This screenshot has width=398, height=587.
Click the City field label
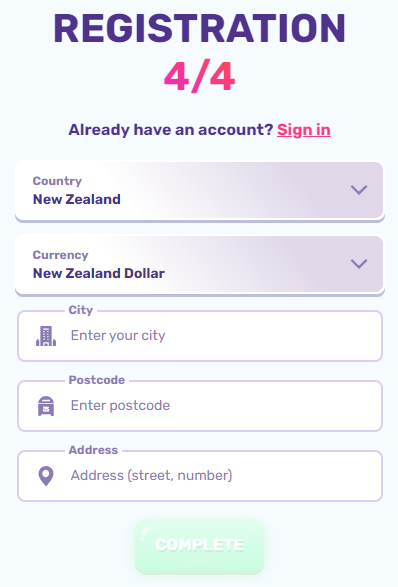(x=80, y=310)
